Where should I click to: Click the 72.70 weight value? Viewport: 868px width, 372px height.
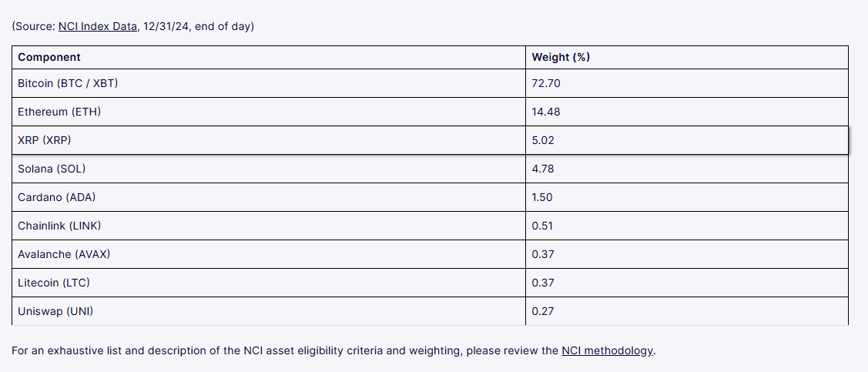point(546,83)
